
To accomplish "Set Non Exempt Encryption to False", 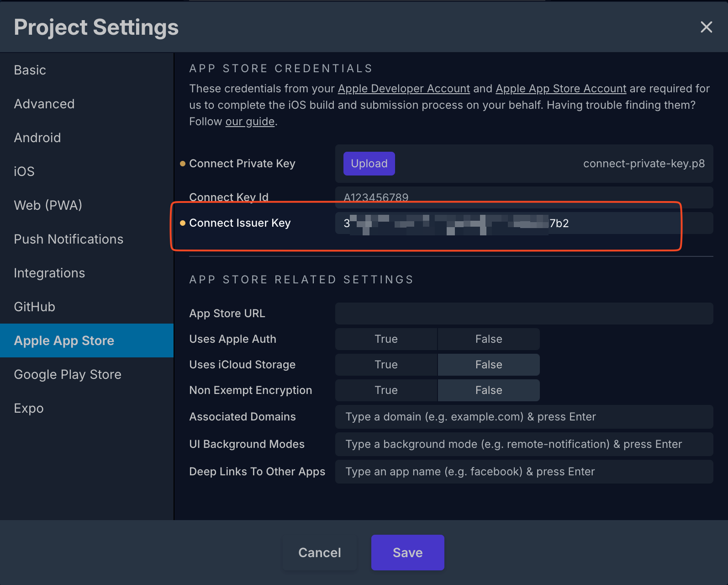I will coord(488,390).
